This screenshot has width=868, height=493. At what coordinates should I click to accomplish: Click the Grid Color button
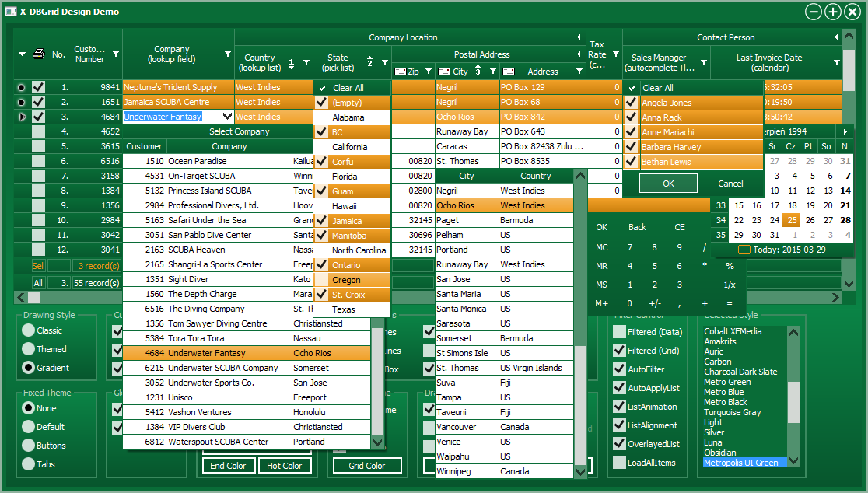pos(367,466)
